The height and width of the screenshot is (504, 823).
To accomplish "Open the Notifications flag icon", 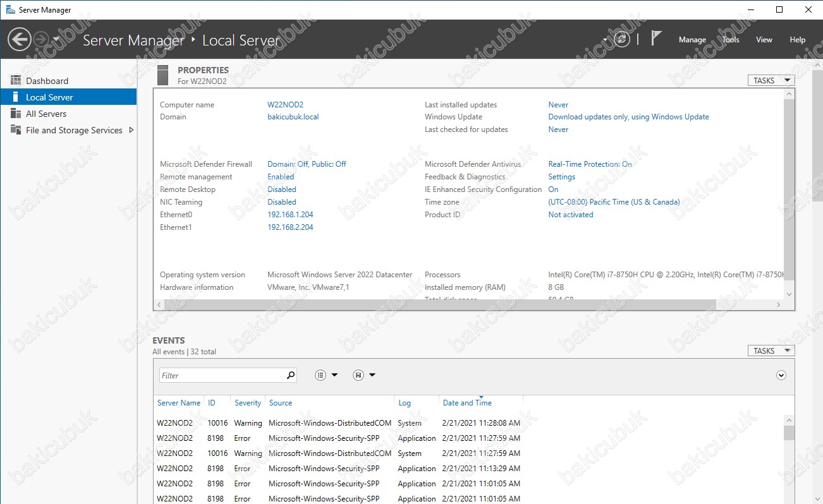I will [656, 39].
